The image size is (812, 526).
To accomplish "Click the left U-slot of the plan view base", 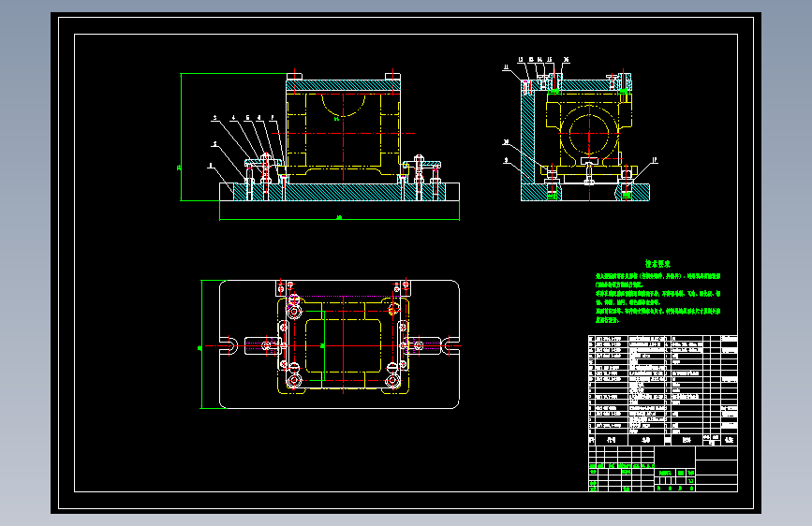I will tap(229, 345).
